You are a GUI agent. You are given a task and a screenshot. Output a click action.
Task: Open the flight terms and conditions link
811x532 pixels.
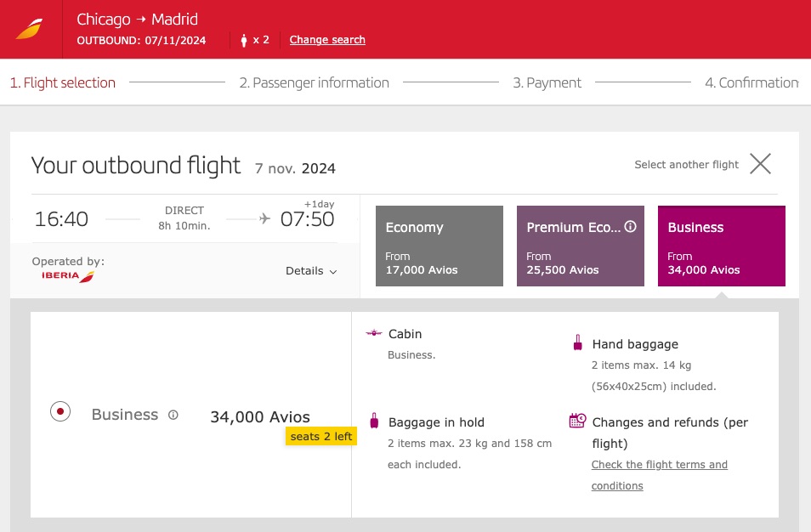[660, 465]
